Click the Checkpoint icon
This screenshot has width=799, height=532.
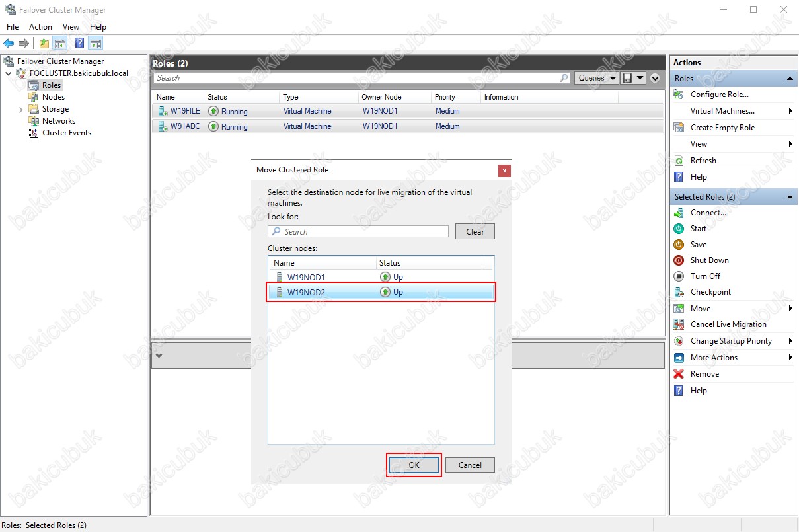coord(679,292)
